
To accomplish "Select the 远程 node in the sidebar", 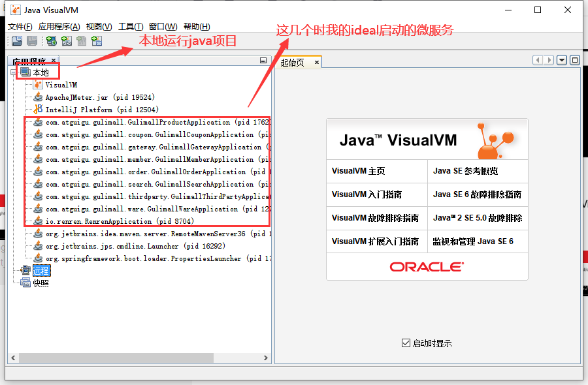I will (41, 270).
